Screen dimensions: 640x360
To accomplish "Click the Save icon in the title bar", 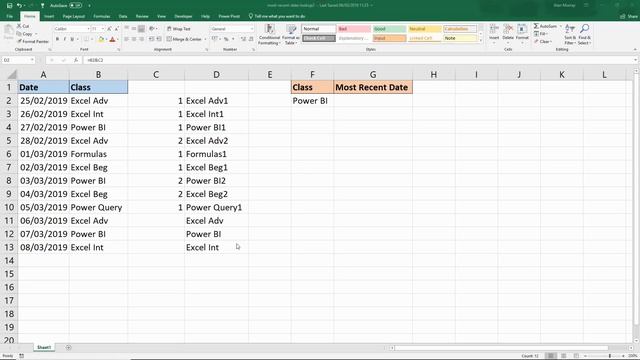I will pos(9,6).
